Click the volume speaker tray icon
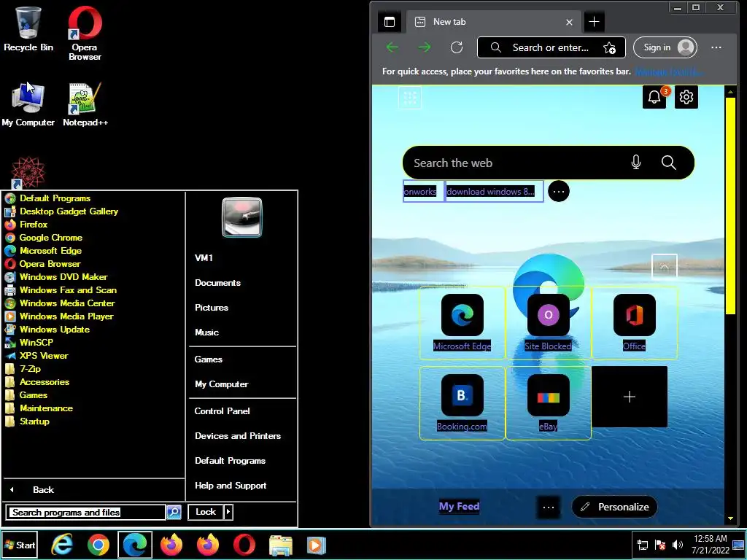Viewport: 747px width, 560px height. (x=678, y=545)
